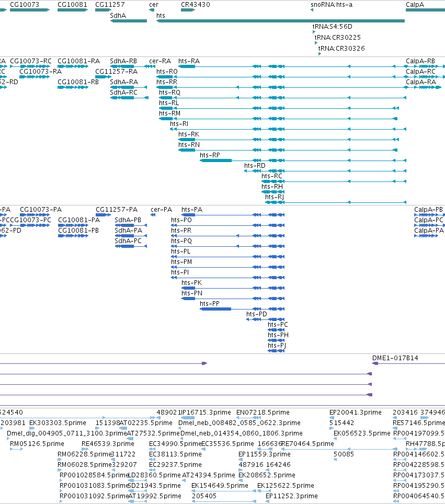Select the hts-RC transcript label

click(272, 176)
